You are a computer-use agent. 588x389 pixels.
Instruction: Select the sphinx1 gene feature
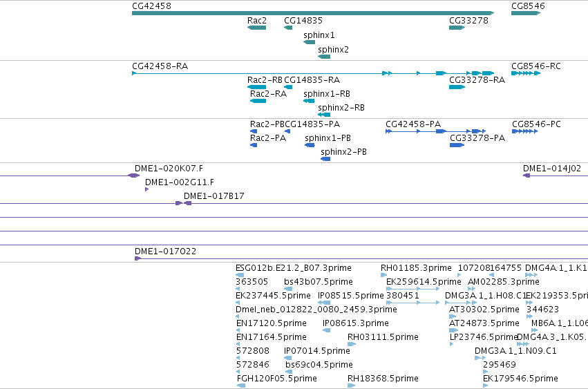(x=309, y=42)
